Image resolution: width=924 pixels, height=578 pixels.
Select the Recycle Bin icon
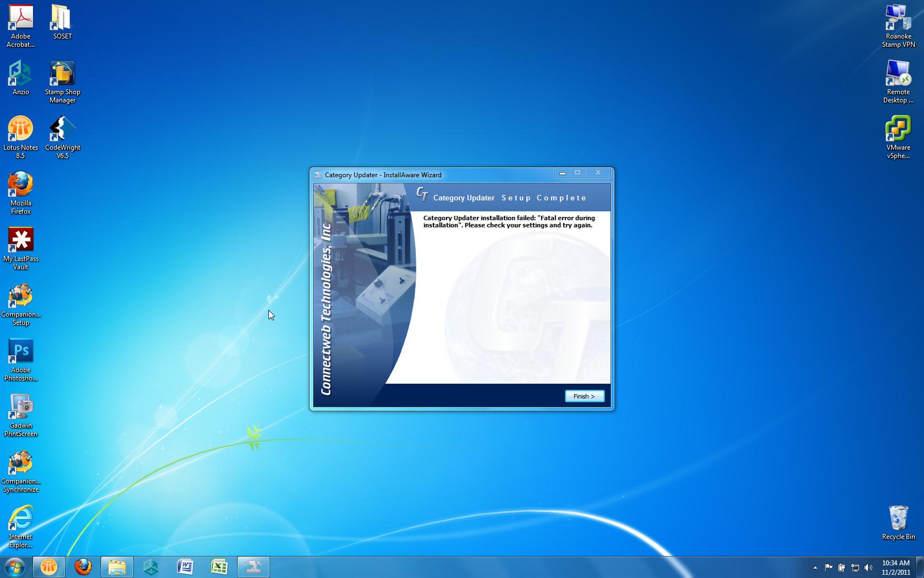point(898,523)
